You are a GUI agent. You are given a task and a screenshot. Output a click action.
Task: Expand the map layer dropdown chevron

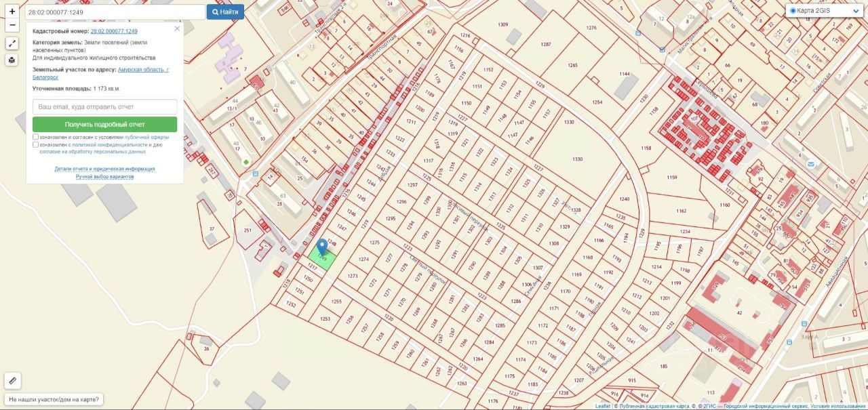pyautogui.click(x=856, y=11)
